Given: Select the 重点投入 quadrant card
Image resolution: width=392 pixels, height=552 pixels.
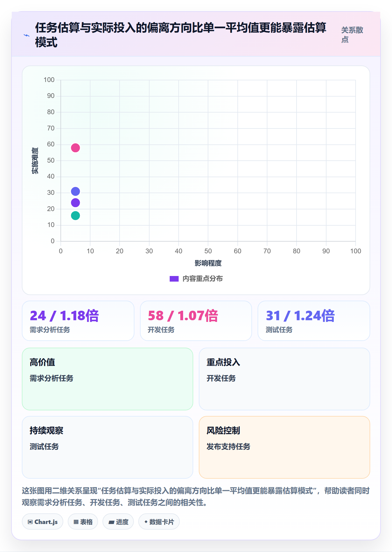Looking at the screenshot, I should [x=284, y=379].
